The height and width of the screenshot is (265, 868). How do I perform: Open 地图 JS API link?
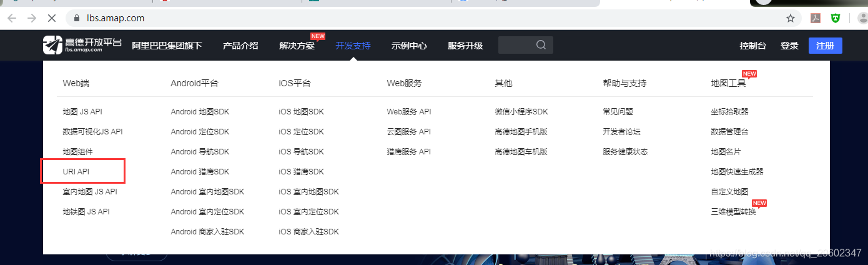click(82, 112)
